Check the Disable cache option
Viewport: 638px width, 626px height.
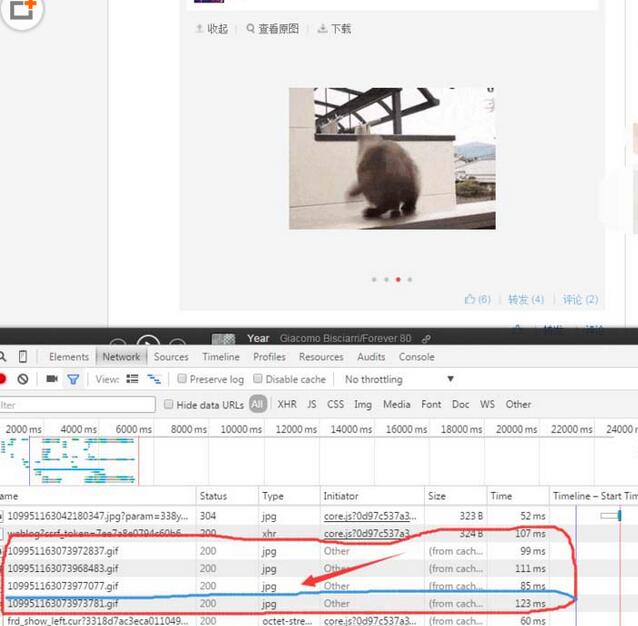tap(258, 380)
